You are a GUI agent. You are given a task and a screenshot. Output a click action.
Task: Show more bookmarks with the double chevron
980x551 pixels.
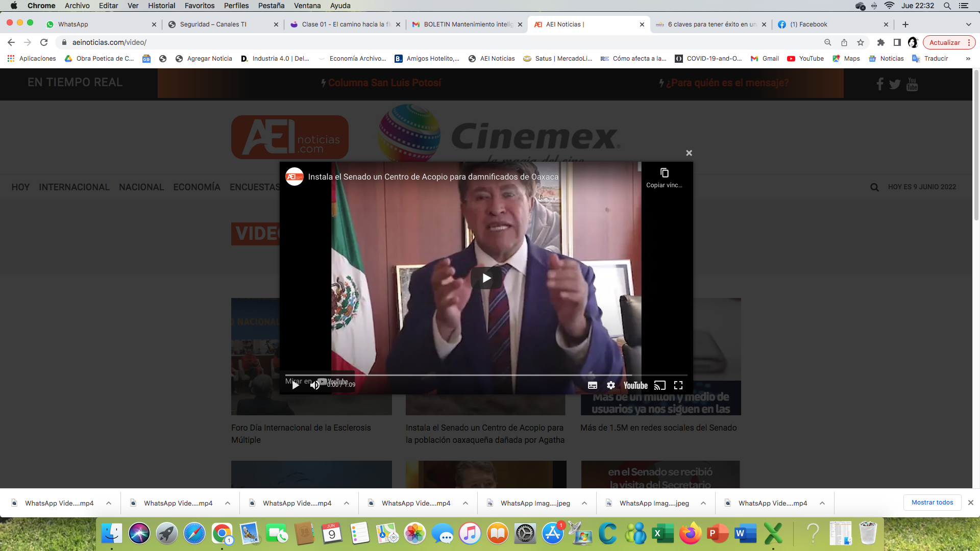click(x=968, y=59)
